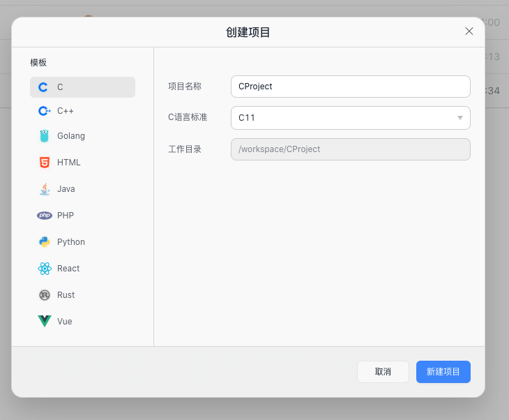Viewport: 509px width, 420px height.
Task: Click the 项目名称 input field
Action: [x=351, y=87]
